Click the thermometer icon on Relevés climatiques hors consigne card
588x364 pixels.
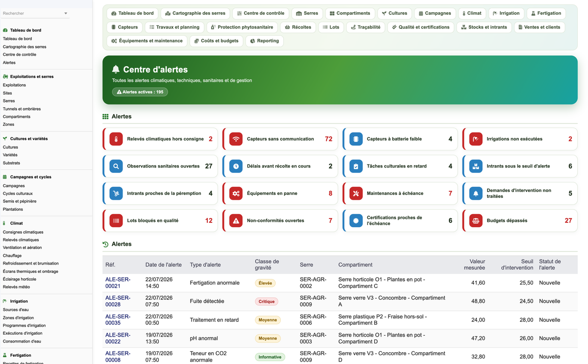click(116, 139)
